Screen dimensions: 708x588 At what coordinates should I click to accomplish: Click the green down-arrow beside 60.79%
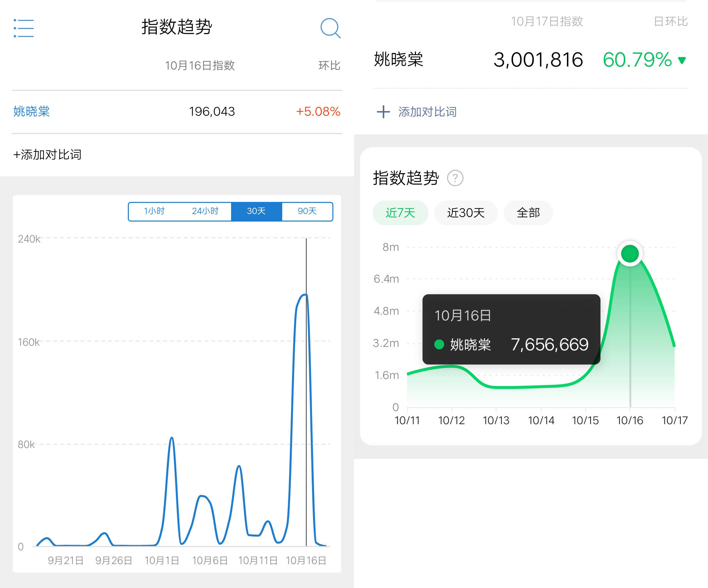tap(681, 61)
